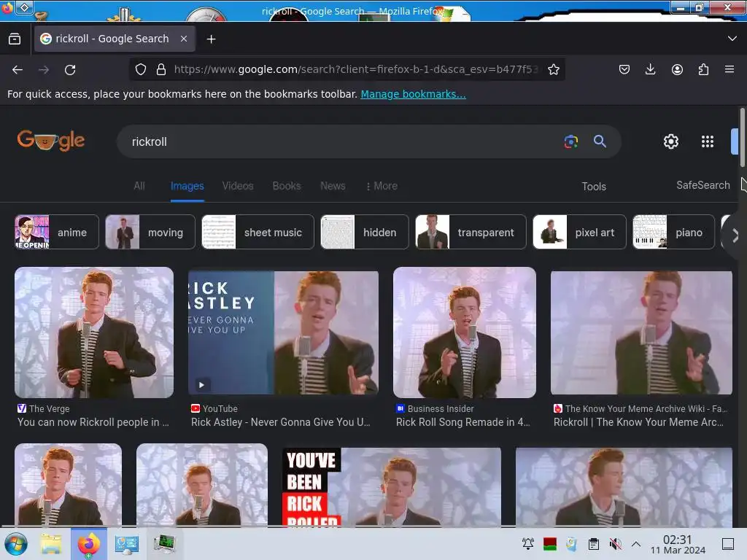Click the Google doodle logo
Image resolution: width=747 pixels, height=560 pixels.
(51, 141)
